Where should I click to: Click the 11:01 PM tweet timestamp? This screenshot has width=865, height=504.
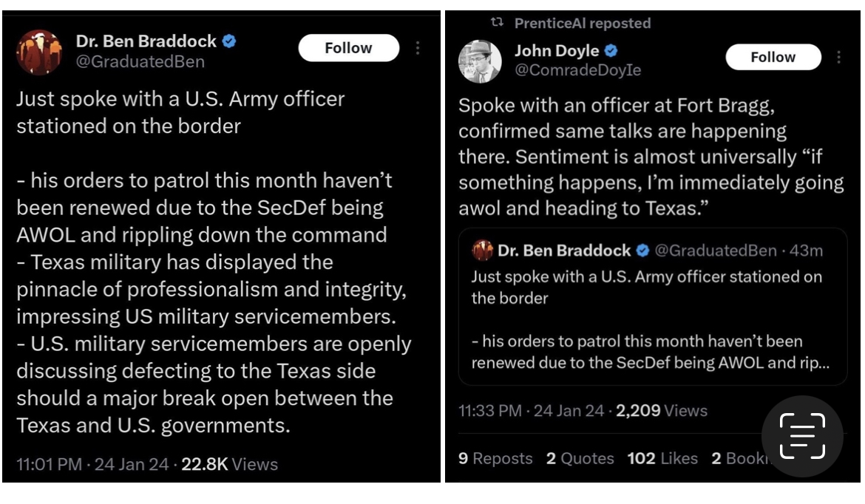tap(49, 465)
